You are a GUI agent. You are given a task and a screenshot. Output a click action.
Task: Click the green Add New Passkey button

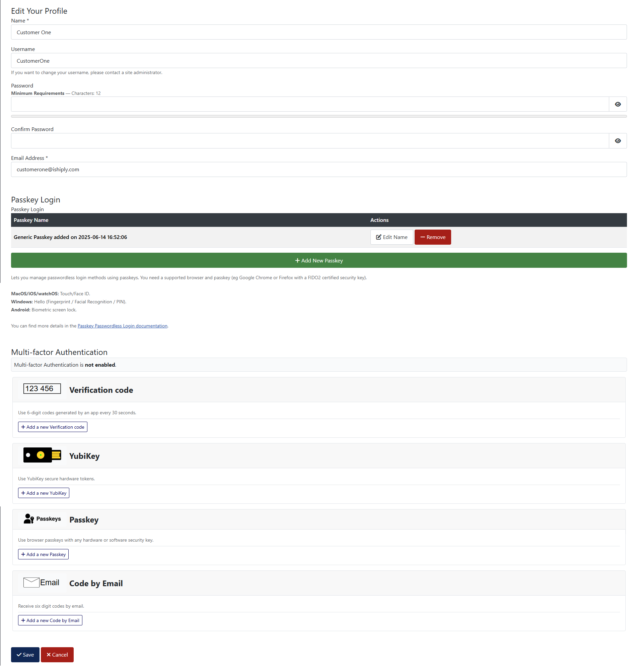(319, 260)
